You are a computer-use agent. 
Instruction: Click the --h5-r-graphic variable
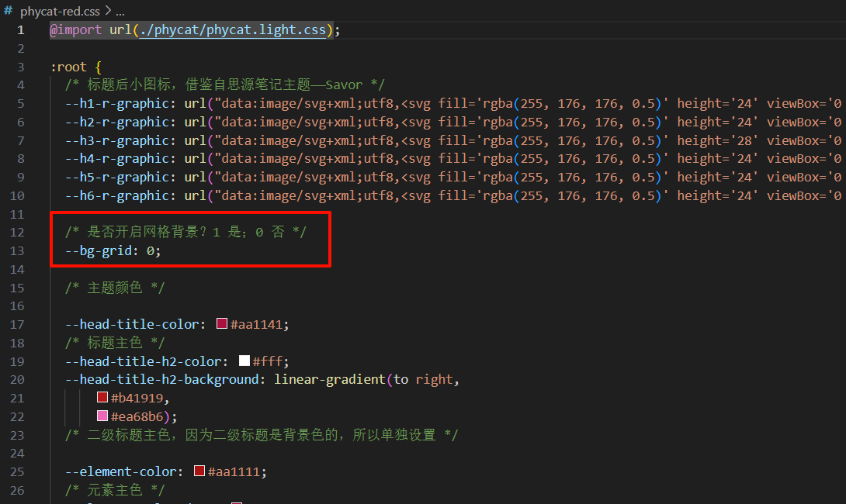tap(117, 178)
